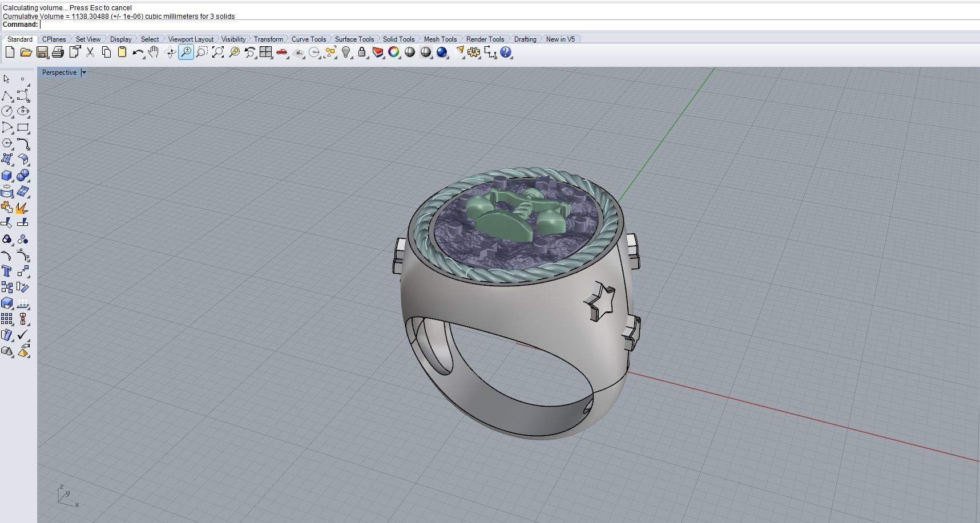The width and height of the screenshot is (980, 523).
Task: Open the New in V5 tab
Action: pyautogui.click(x=560, y=39)
